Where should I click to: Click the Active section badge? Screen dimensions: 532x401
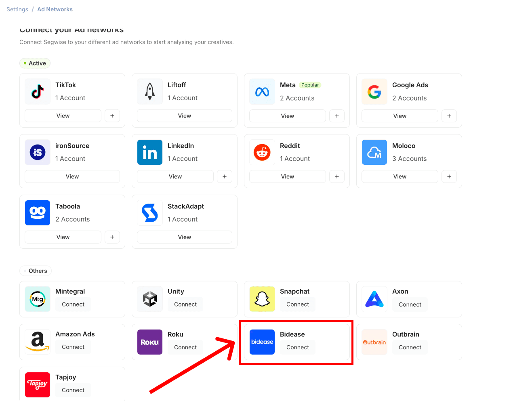[x=35, y=63]
